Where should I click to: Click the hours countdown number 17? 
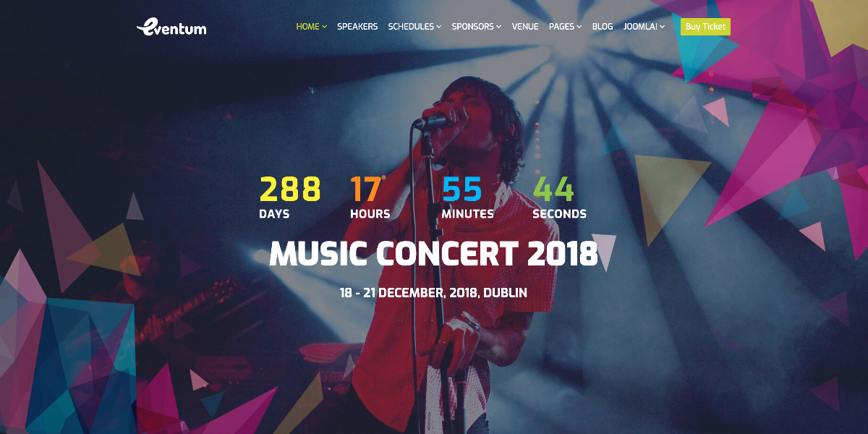click(x=366, y=190)
